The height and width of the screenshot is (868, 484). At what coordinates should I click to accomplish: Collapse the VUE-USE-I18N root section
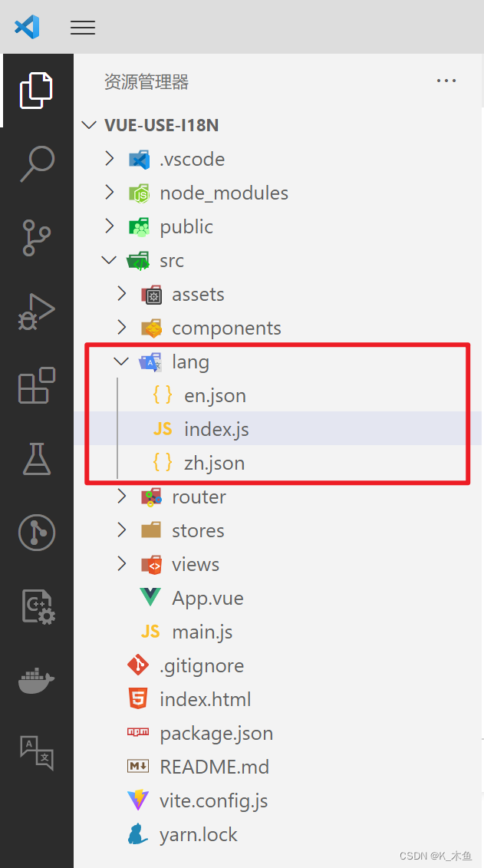click(x=88, y=125)
